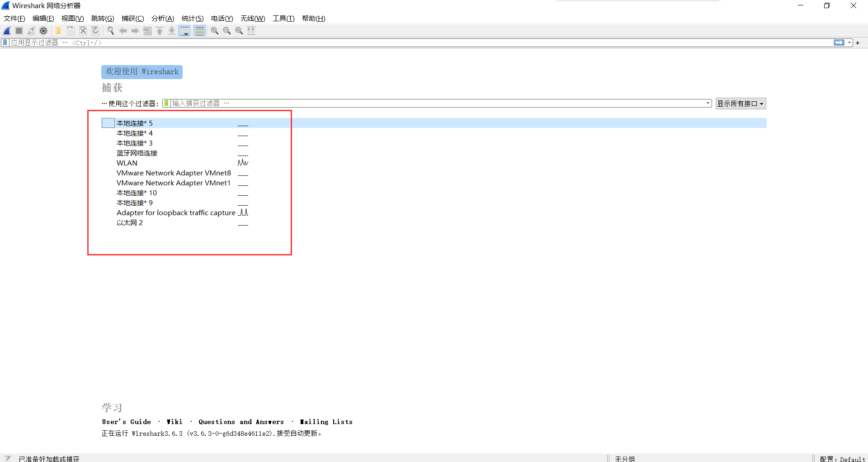Screen dimensions: 868x462
Task: Toggle packet colorization icon
Action: pyautogui.click(x=199, y=31)
